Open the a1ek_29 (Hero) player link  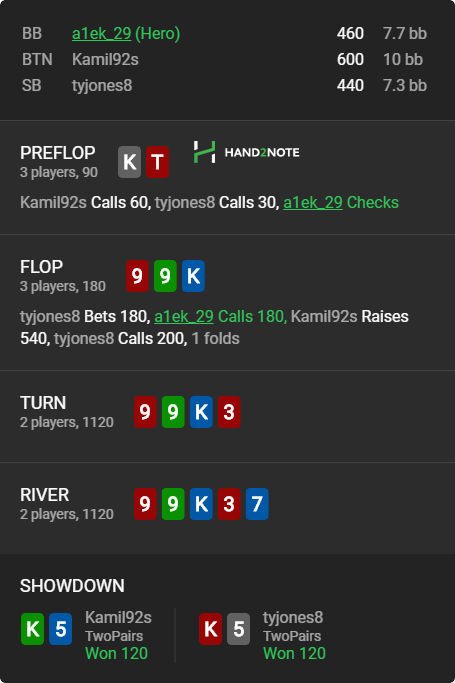(126, 34)
